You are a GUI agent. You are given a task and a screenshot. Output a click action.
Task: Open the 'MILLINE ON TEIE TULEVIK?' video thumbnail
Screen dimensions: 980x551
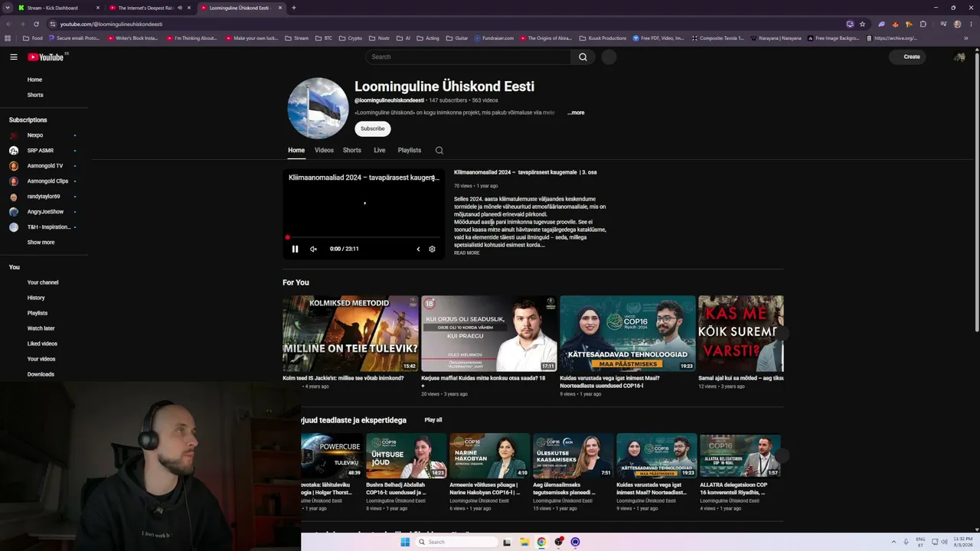click(351, 334)
